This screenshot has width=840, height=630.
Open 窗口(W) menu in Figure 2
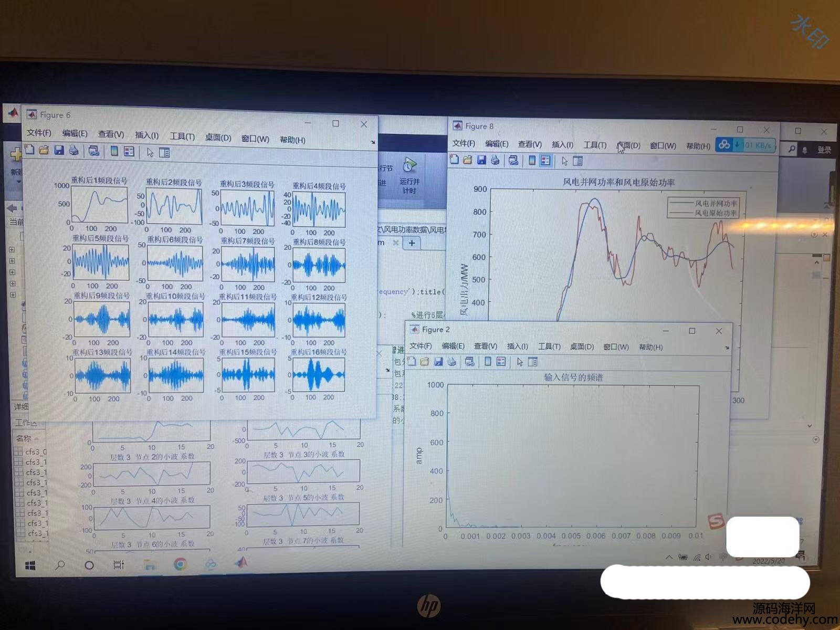coord(616,347)
